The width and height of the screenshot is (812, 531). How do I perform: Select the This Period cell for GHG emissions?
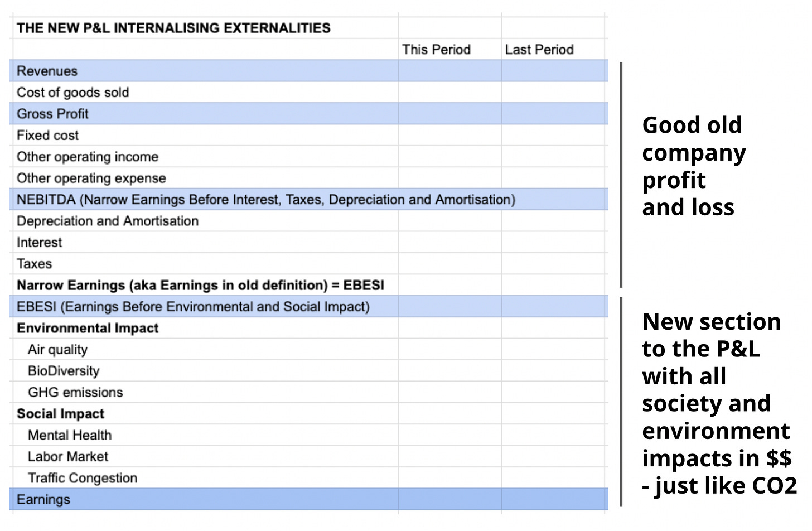pyautogui.click(x=450, y=392)
